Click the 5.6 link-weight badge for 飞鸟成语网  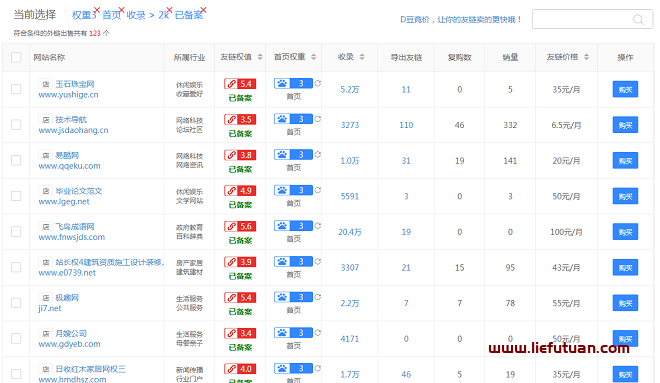240,226
